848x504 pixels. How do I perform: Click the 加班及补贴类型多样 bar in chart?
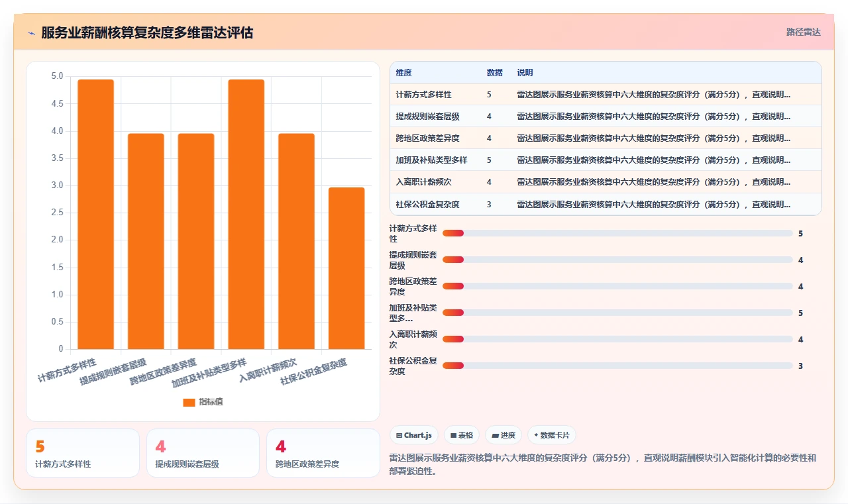(x=246, y=214)
